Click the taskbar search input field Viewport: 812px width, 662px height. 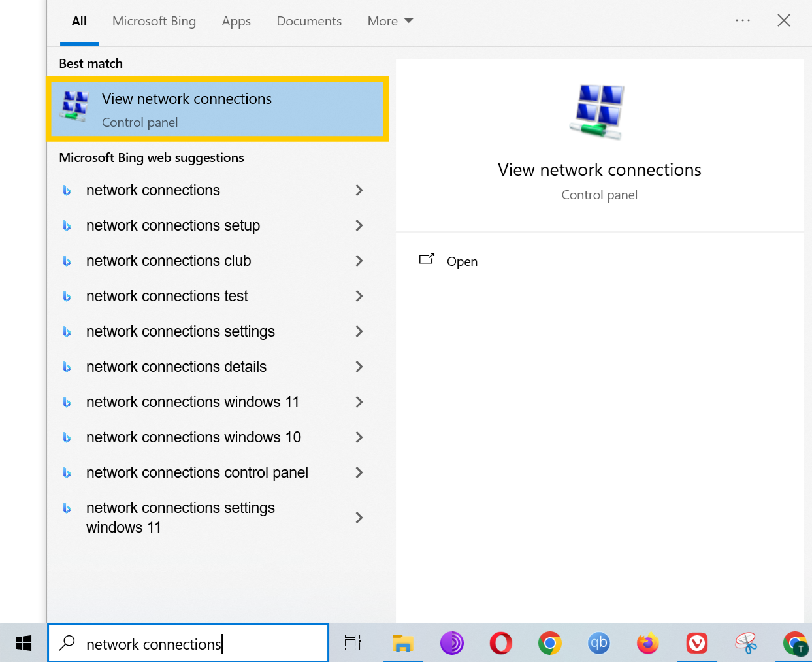(188, 643)
